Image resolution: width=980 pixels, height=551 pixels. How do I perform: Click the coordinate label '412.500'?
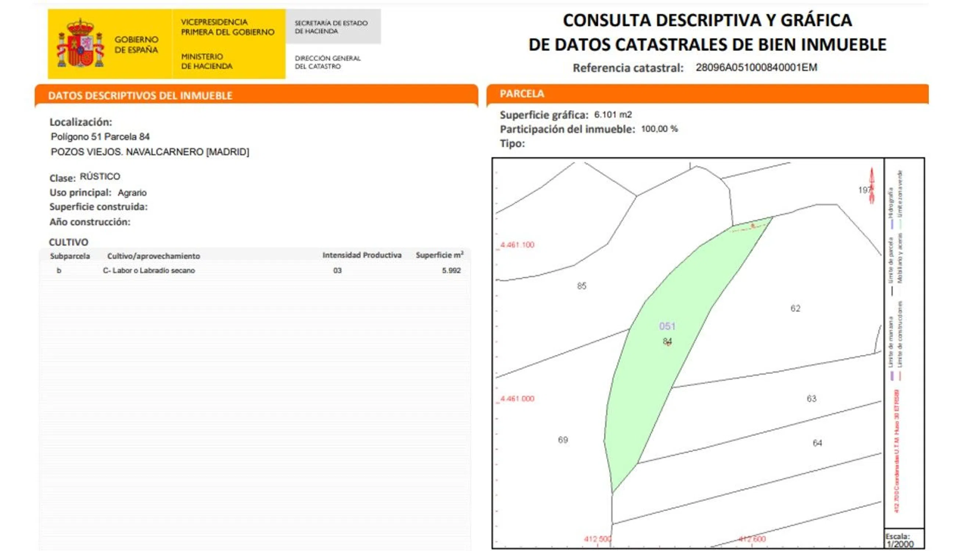(597, 539)
